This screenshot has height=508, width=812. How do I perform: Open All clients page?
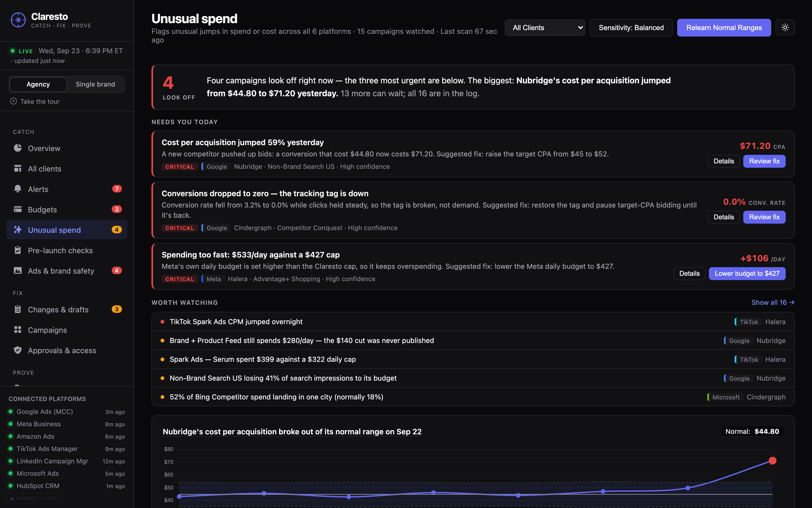67,169
